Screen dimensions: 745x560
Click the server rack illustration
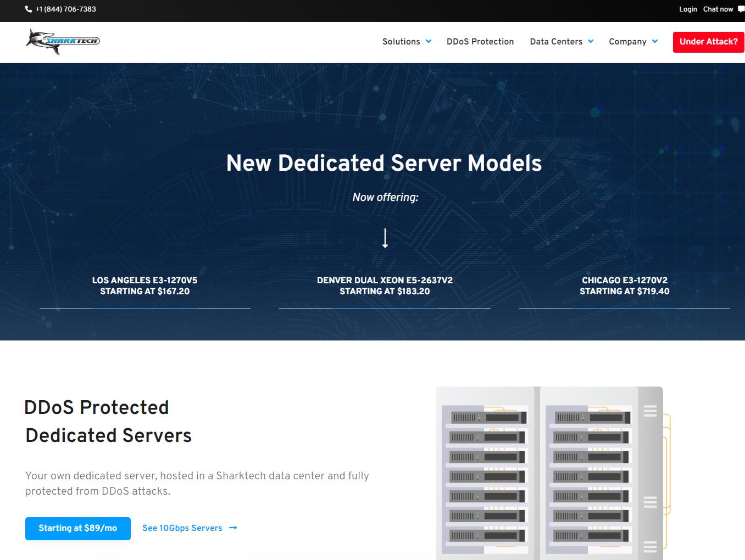[549, 472]
